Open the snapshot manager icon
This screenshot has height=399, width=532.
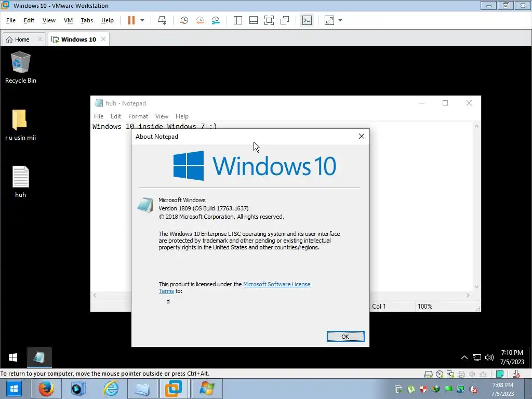click(x=216, y=20)
